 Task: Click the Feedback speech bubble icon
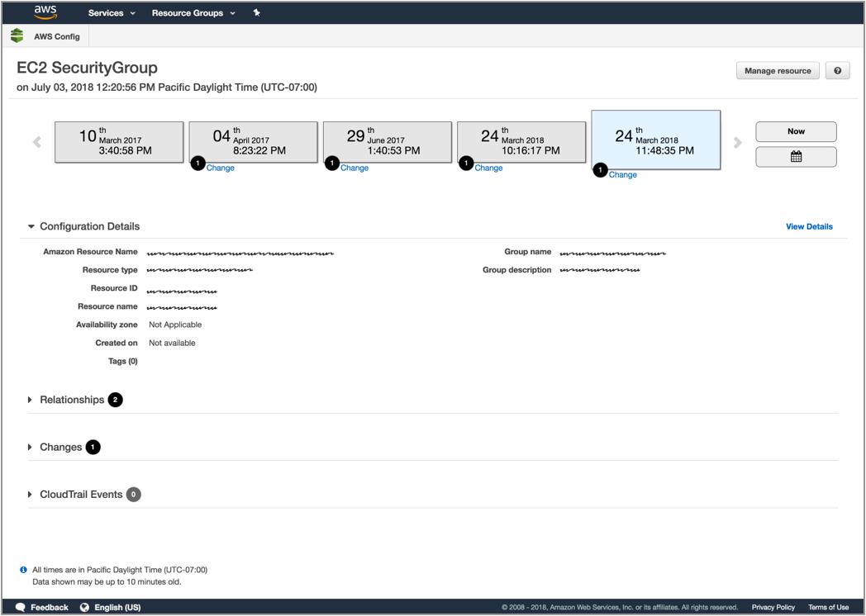click(21, 607)
